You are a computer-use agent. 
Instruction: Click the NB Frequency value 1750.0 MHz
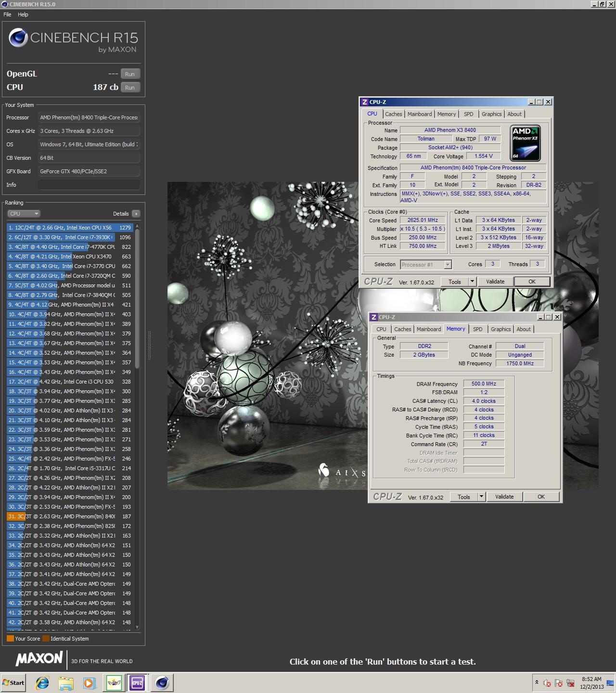(x=520, y=364)
